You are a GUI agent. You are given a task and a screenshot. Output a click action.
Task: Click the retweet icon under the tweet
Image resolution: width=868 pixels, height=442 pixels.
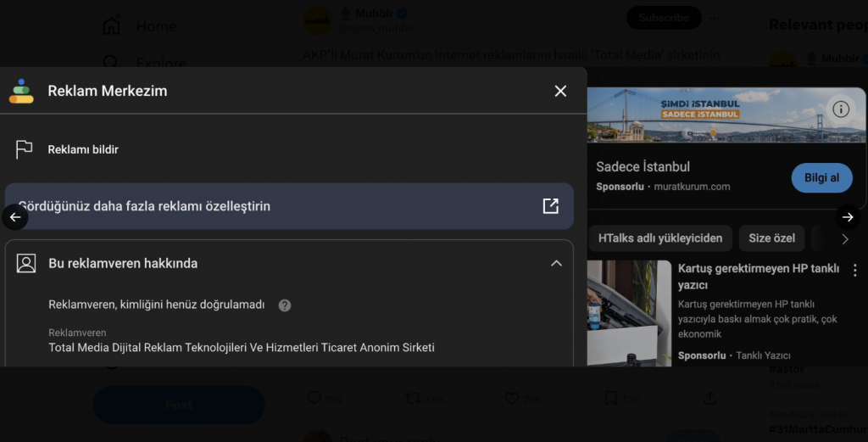point(413,398)
